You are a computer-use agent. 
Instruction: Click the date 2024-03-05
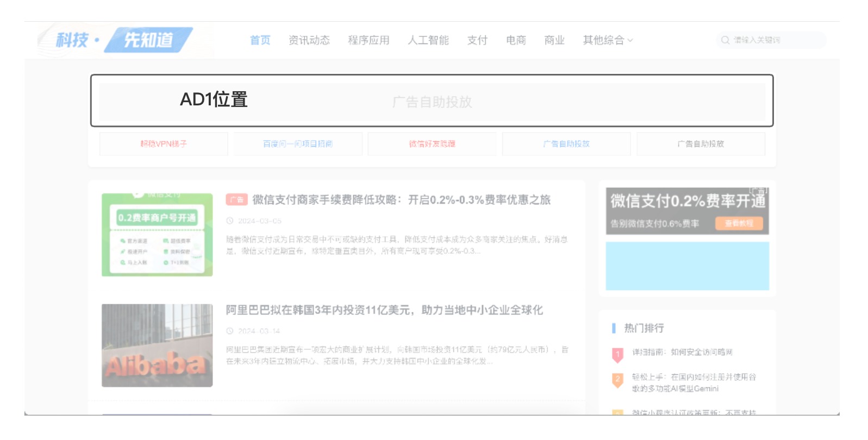coord(260,221)
